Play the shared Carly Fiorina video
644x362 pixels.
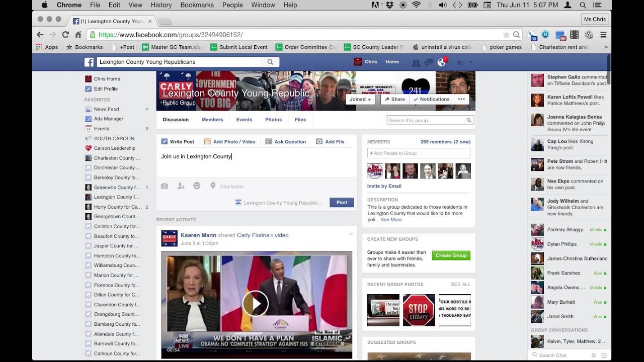click(256, 304)
